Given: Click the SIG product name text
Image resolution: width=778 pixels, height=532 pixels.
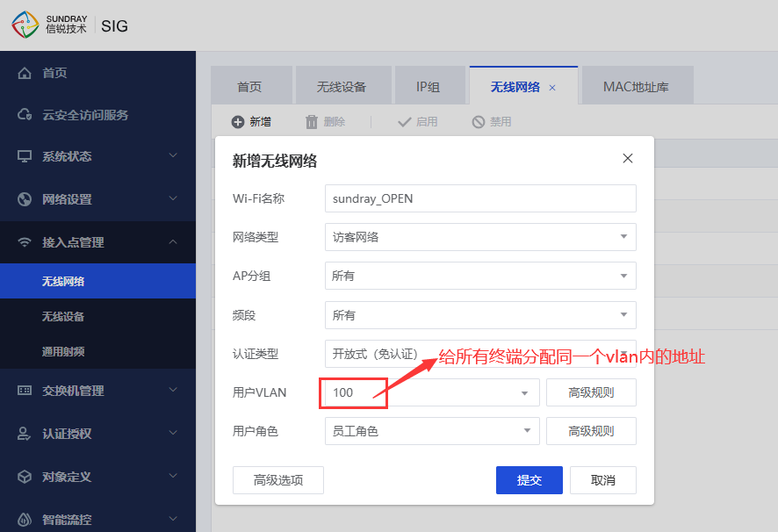Looking at the screenshot, I should click(x=115, y=25).
